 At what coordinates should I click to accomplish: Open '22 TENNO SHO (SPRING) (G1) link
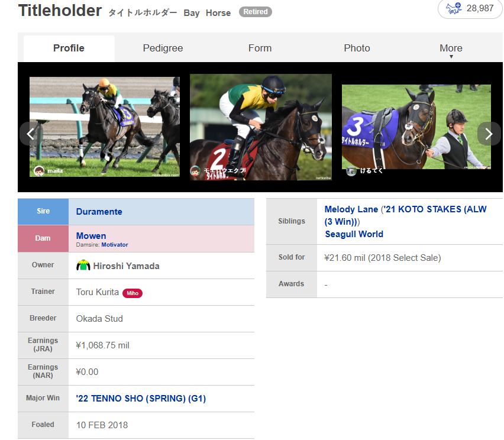point(141,399)
